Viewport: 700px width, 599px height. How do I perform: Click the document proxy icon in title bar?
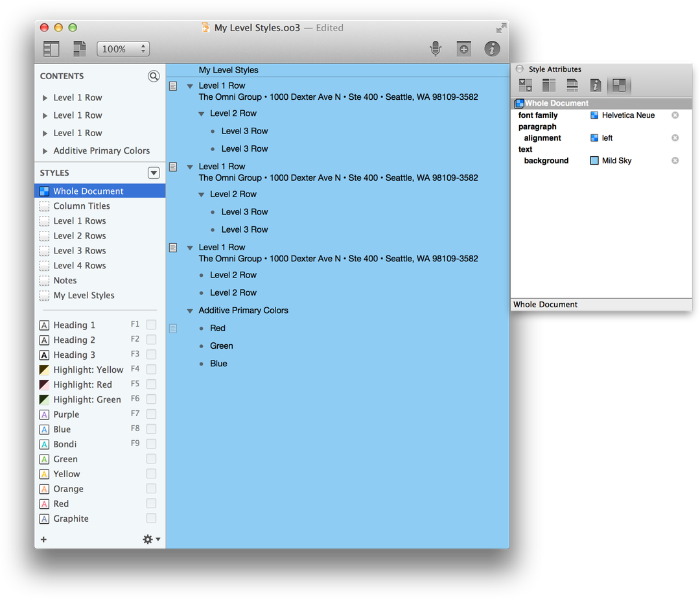205,28
